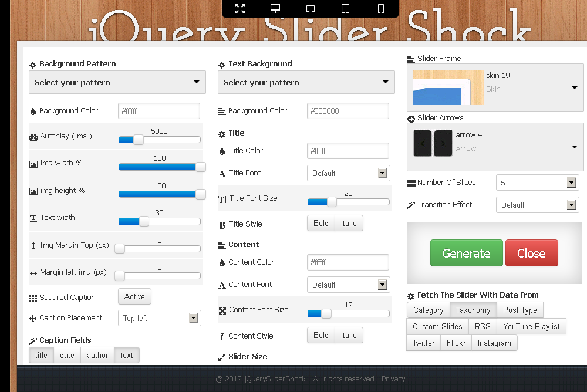Open the Privacy link in footer

pos(393,379)
